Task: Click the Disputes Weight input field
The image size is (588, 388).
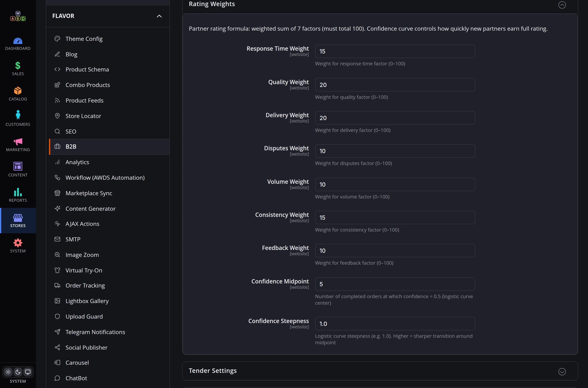Action: tap(395, 151)
